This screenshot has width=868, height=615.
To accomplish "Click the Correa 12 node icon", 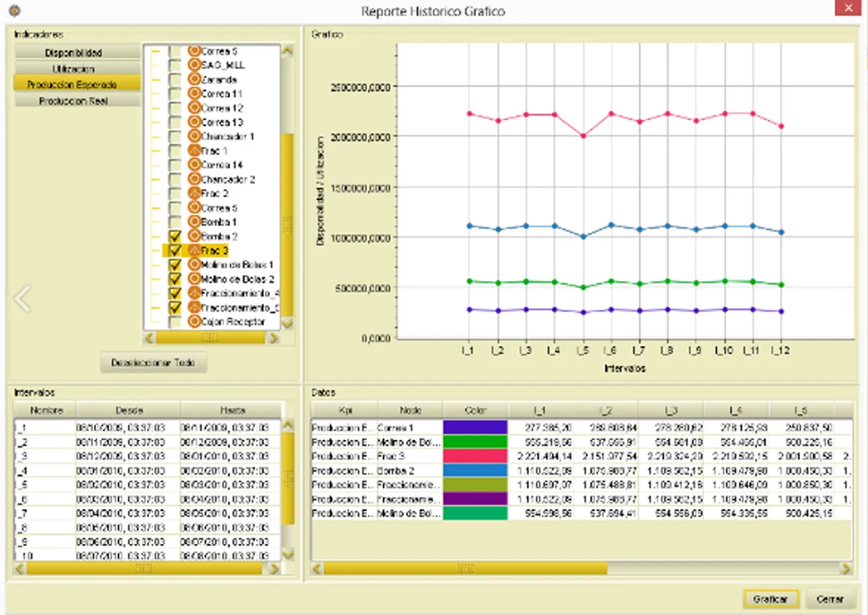I will click(194, 108).
